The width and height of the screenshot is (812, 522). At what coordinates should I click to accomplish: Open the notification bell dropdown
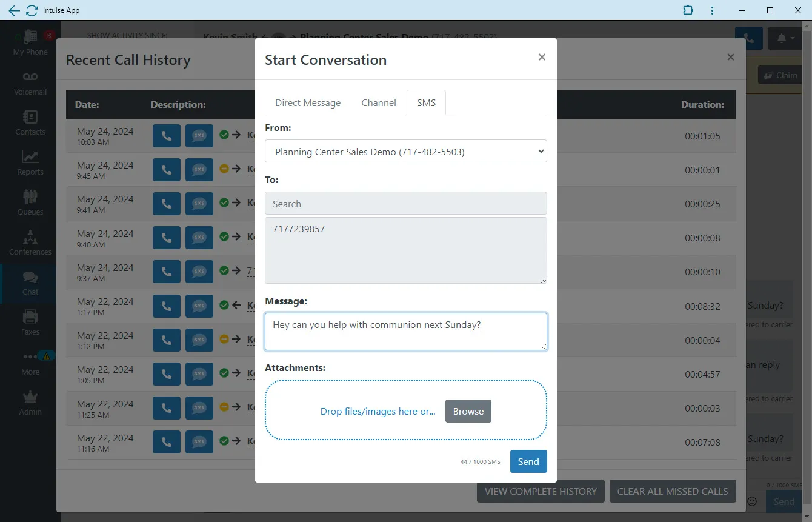pos(783,38)
